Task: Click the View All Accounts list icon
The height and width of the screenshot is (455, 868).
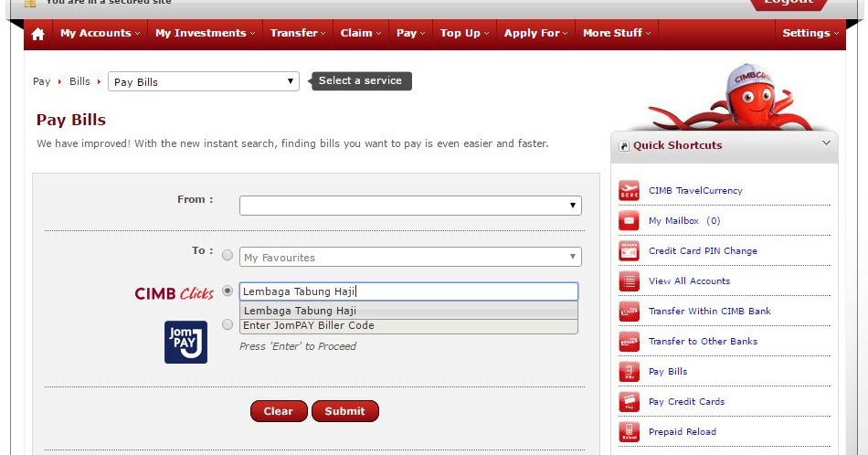Action: (629, 281)
